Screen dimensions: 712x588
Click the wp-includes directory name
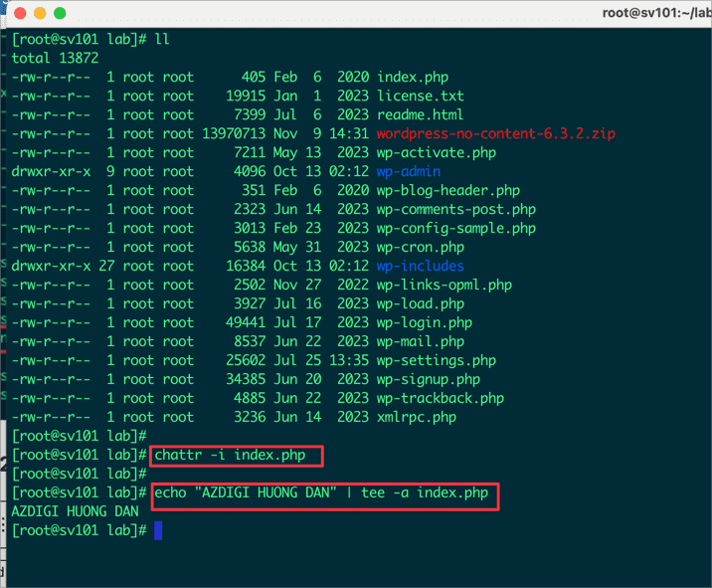tap(421, 267)
